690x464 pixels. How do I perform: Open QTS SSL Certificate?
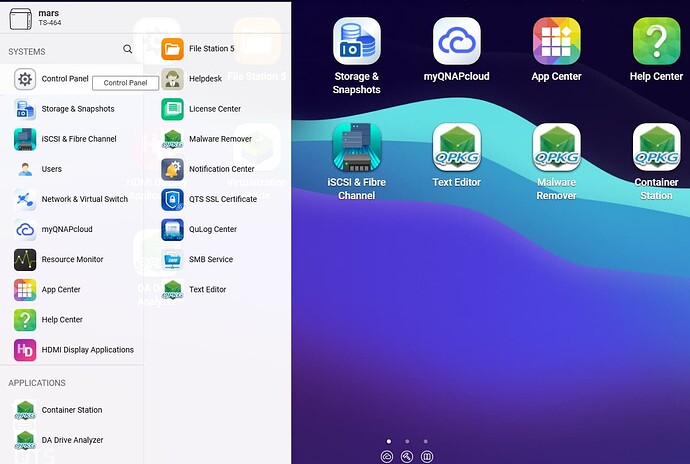tap(209, 199)
